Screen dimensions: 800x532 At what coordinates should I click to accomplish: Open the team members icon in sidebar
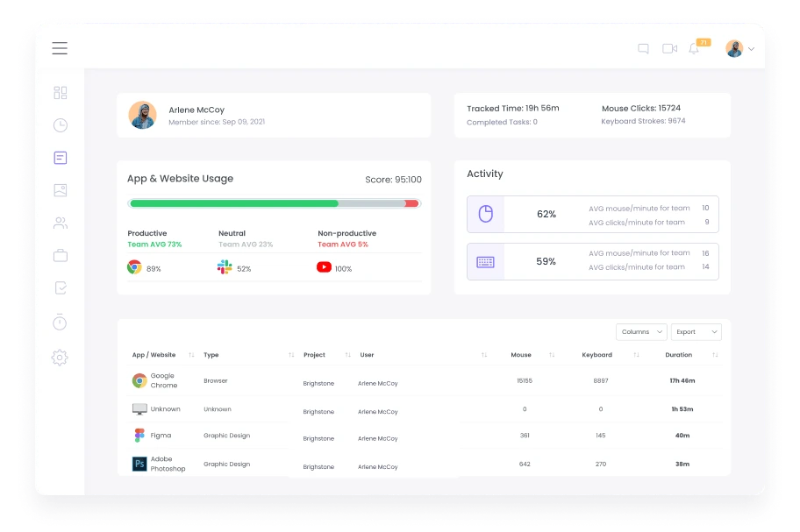pos(61,223)
